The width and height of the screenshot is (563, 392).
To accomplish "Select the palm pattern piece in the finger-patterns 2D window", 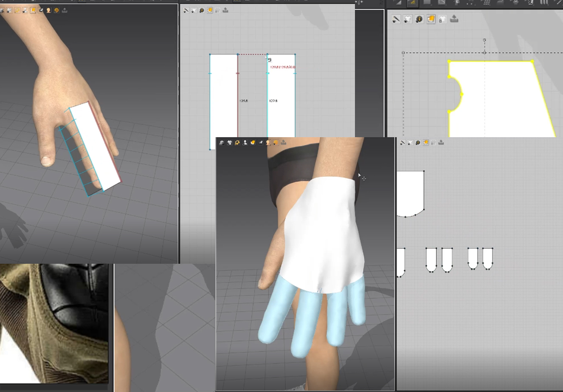I will [410, 194].
